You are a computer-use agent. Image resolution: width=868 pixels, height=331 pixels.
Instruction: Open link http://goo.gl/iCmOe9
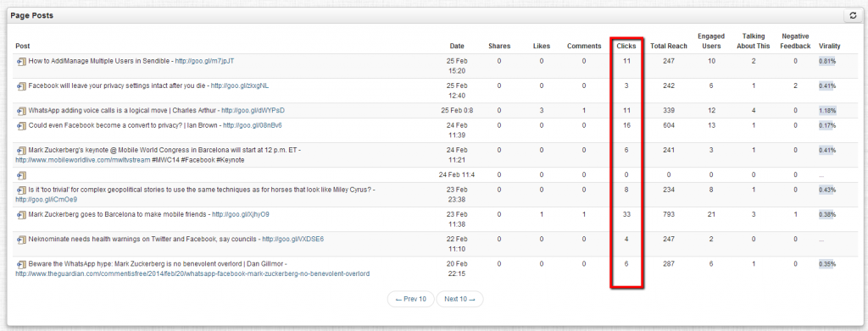pos(46,200)
